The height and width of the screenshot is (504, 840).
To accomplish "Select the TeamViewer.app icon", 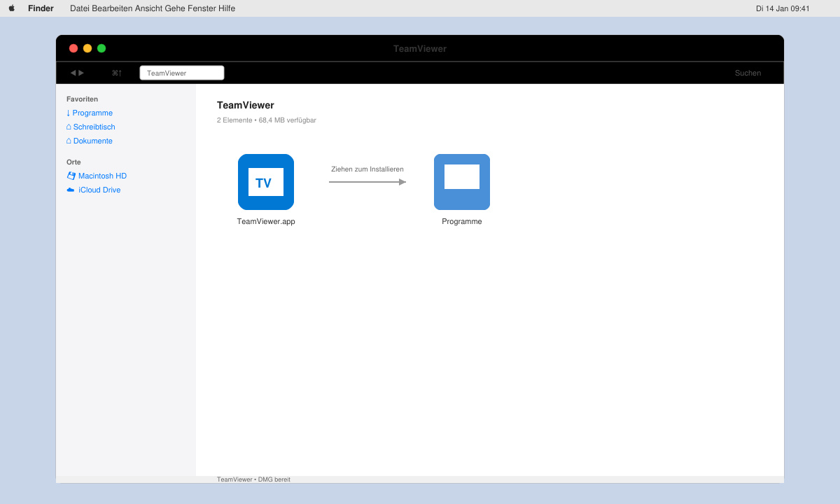I will tap(266, 182).
